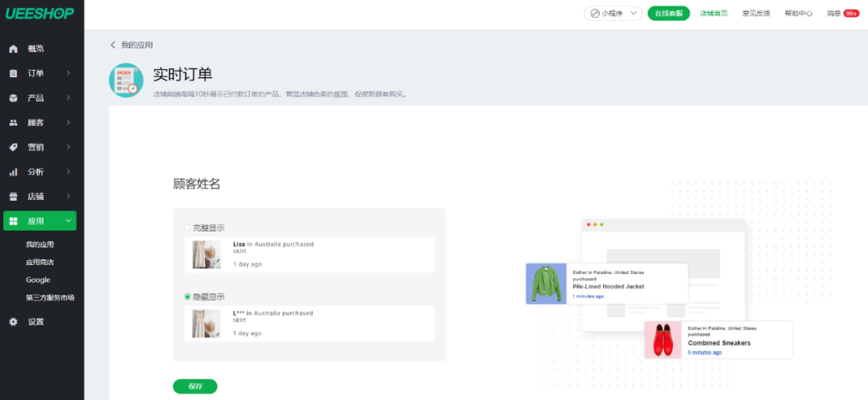Click the '1 minutes ago' timestamp

click(588, 296)
